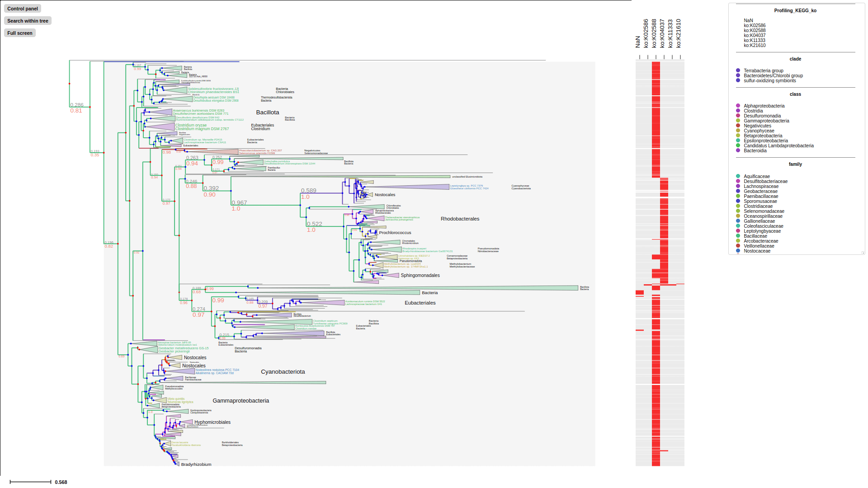Click the Geobacteraceae legend color dot
The image size is (868, 488).
point(738,191)
